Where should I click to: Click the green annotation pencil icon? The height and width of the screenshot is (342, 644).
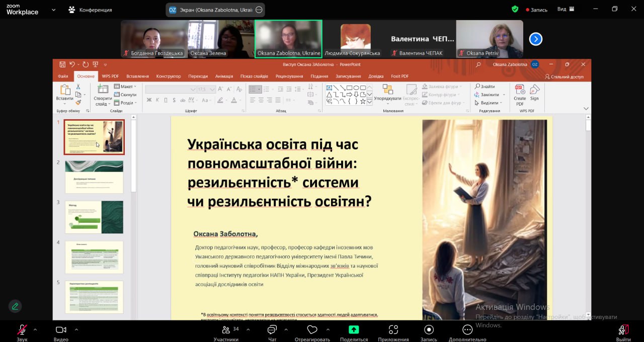point(15,306)
